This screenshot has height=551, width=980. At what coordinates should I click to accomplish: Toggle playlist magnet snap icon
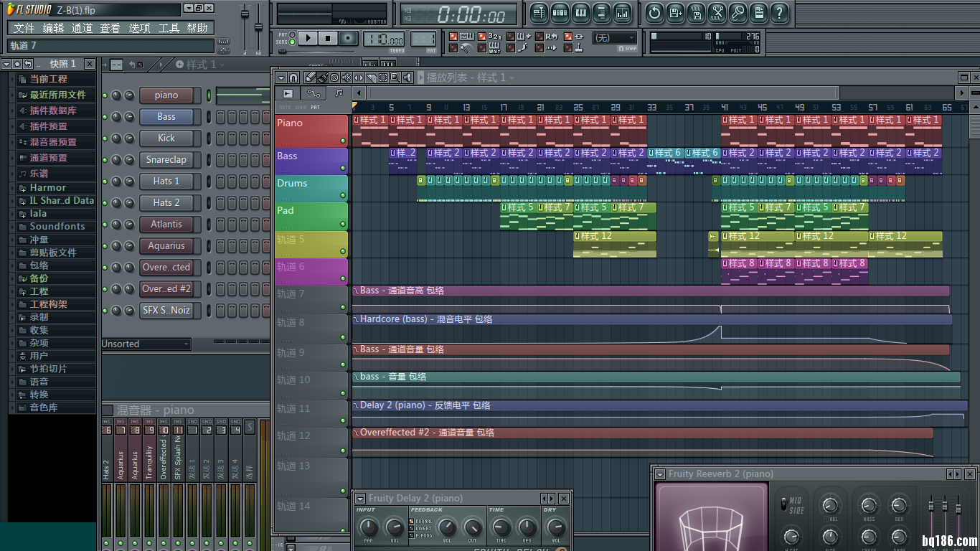293,77
